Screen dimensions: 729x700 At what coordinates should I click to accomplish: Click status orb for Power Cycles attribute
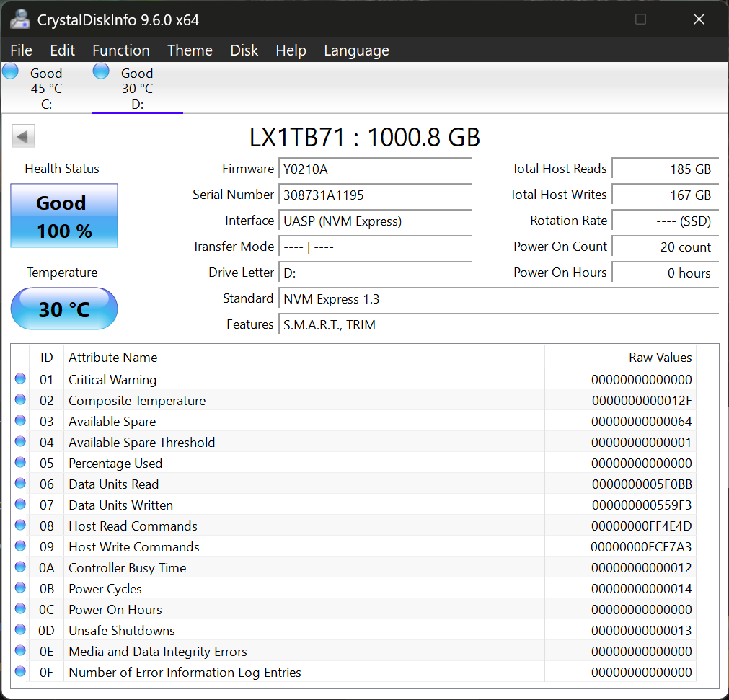pyautogui.click(x=20, y=588)
